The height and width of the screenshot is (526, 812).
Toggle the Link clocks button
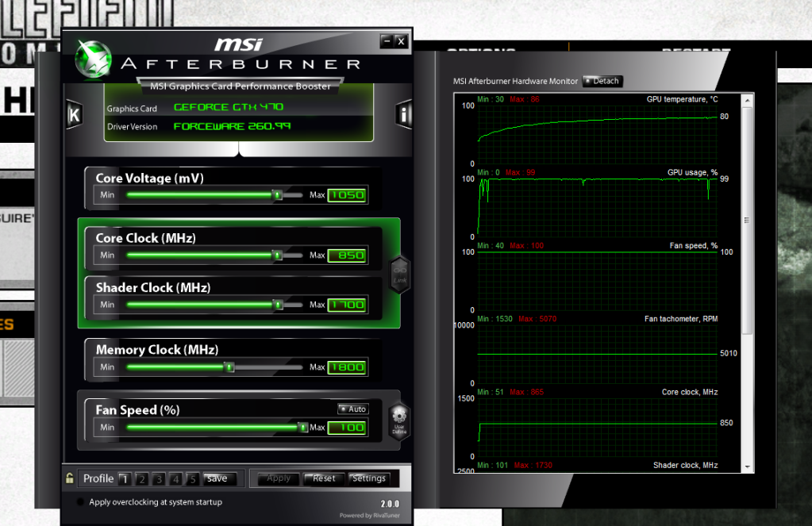pyautogui.click(x=400, y=275)
